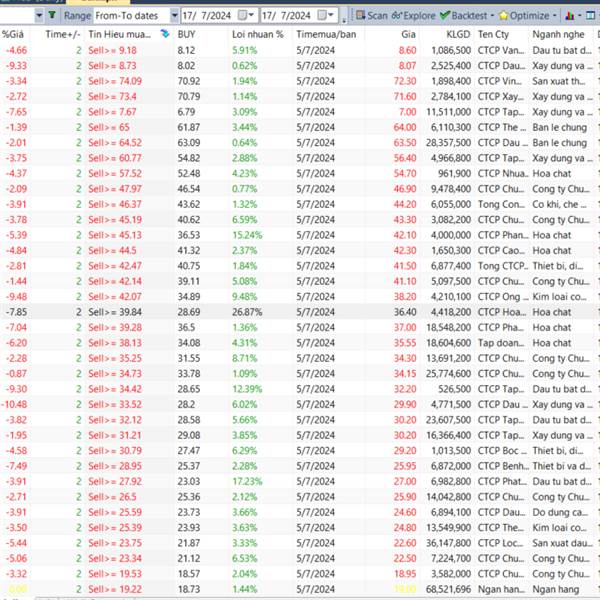Select the highlighted row Sell>= 39.84
The image size is (600, 600).
300,312
